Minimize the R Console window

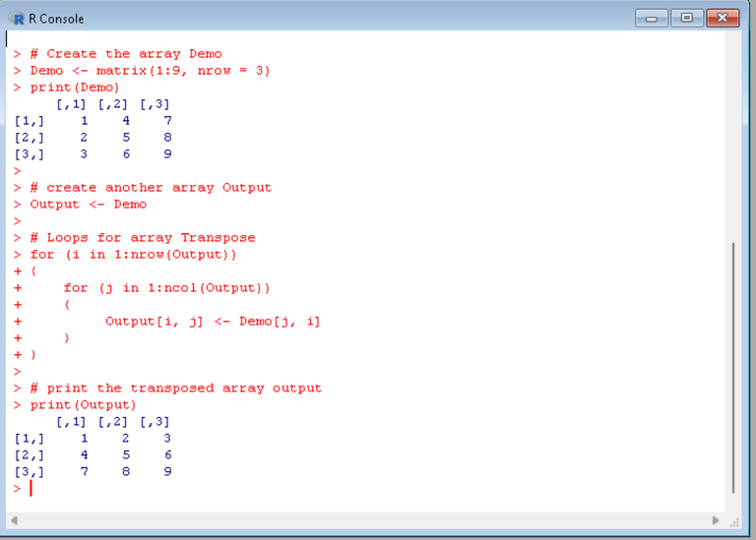(652, 19)
